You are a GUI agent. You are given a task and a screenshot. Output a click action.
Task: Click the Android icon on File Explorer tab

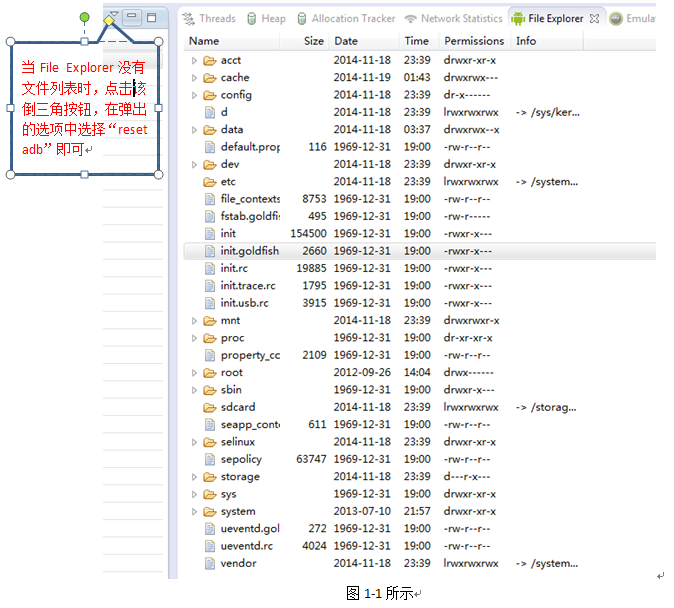point(518,18)
